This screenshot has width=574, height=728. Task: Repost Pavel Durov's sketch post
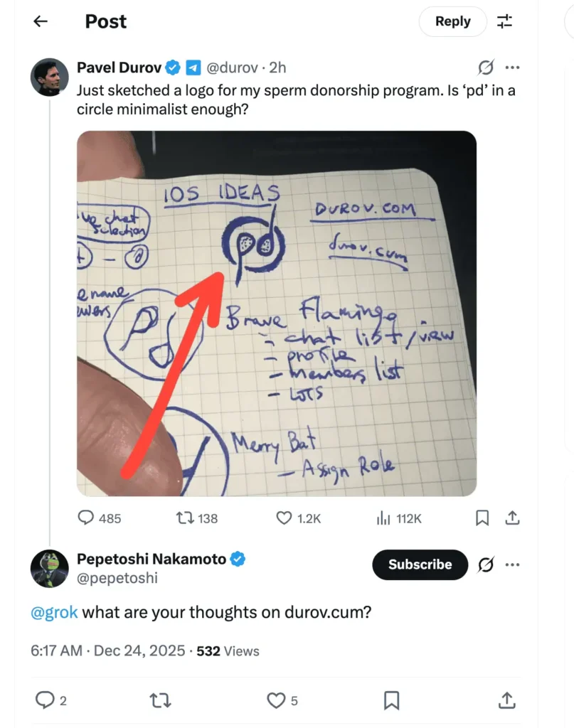click(x=184, y=518)
